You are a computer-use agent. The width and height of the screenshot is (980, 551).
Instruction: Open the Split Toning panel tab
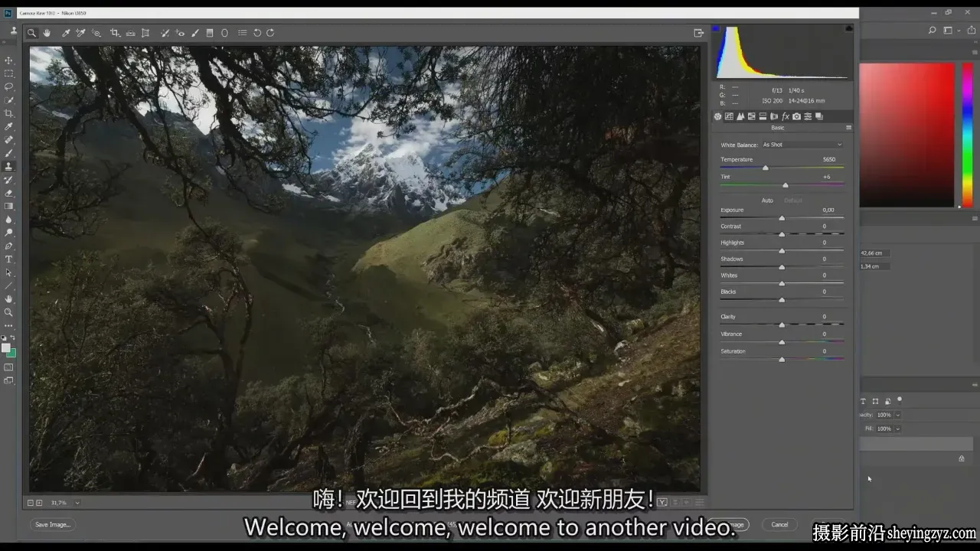(x=763, y=116)
